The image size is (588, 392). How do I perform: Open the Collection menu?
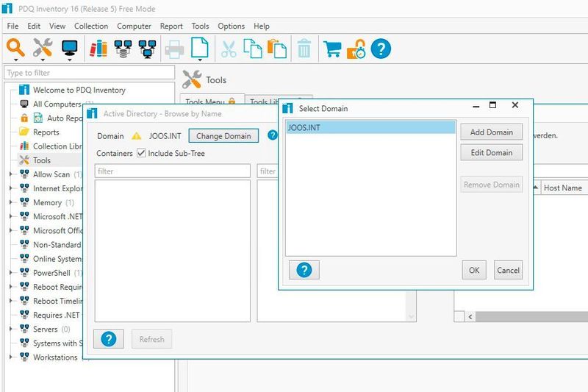point(91,26)
